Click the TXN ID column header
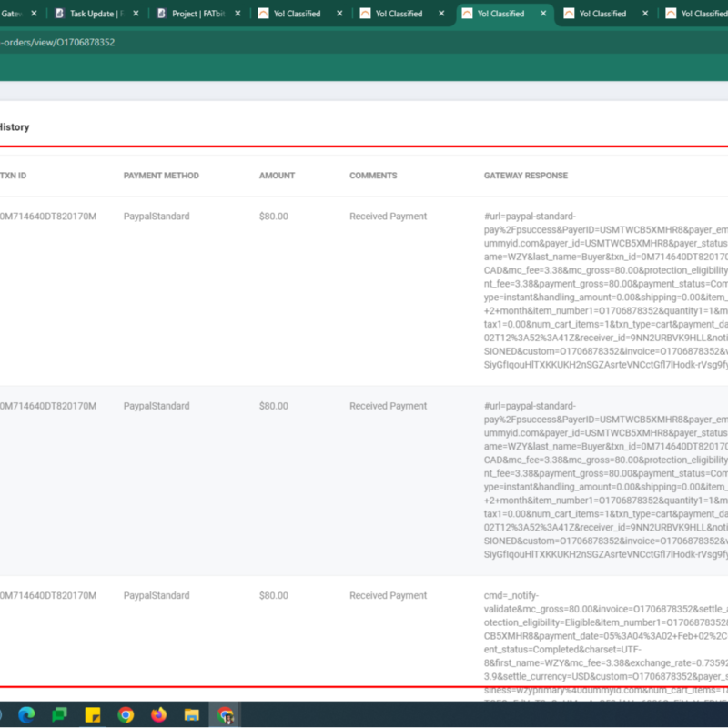The image size is (728, 728). point(13,176)
